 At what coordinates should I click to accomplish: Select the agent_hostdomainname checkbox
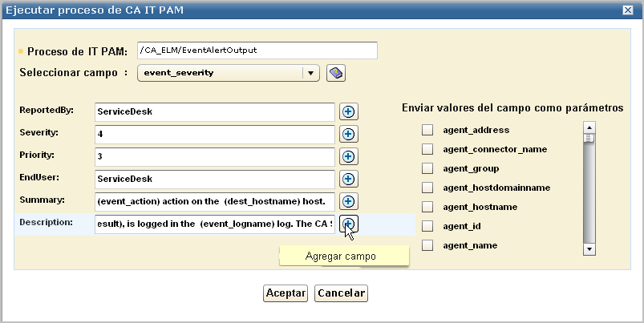pyautogui.click(x=427, y=188)
